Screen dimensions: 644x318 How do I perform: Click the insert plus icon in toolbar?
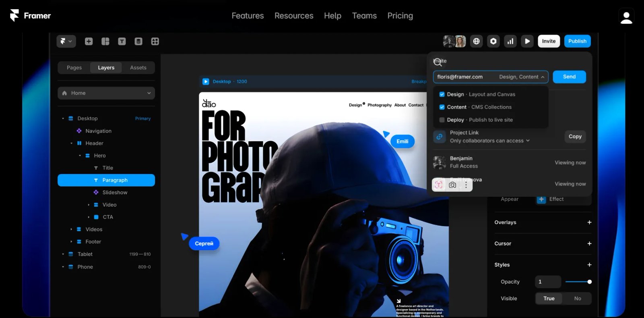(89, 41)
